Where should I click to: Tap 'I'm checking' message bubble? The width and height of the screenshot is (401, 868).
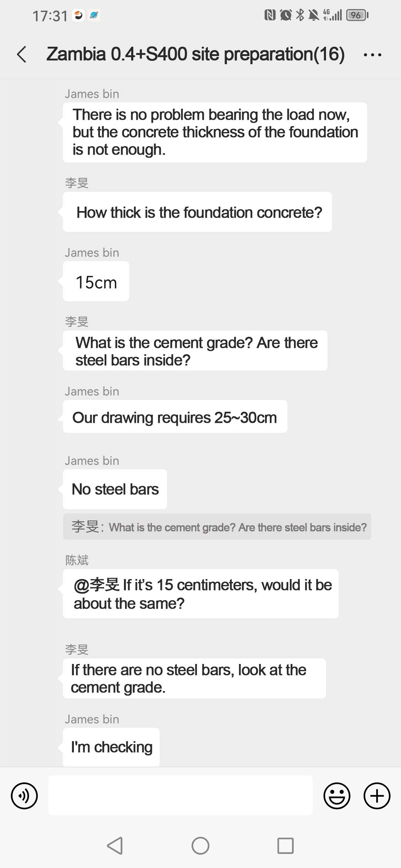[111, 747]
